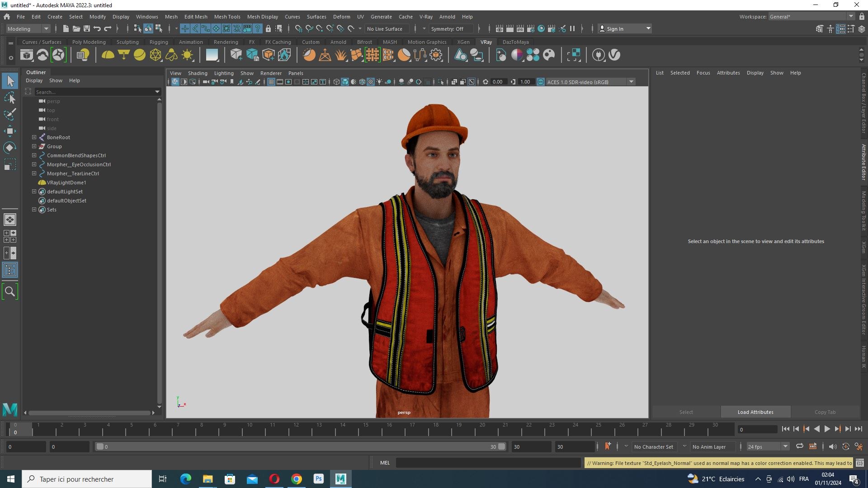Open the V-Ray menu in menu bar
This screenshot has width=868, height=488.
(425, 17)
